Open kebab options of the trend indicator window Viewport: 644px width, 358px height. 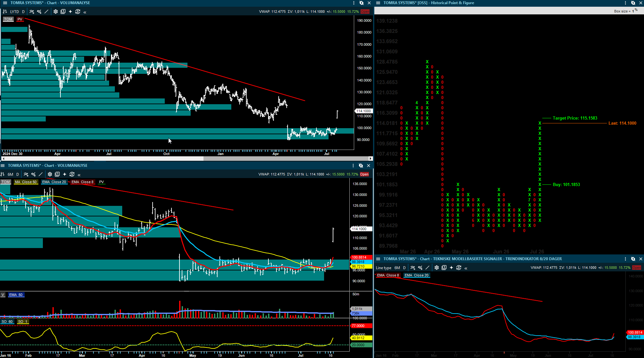[x=625, y=259]
